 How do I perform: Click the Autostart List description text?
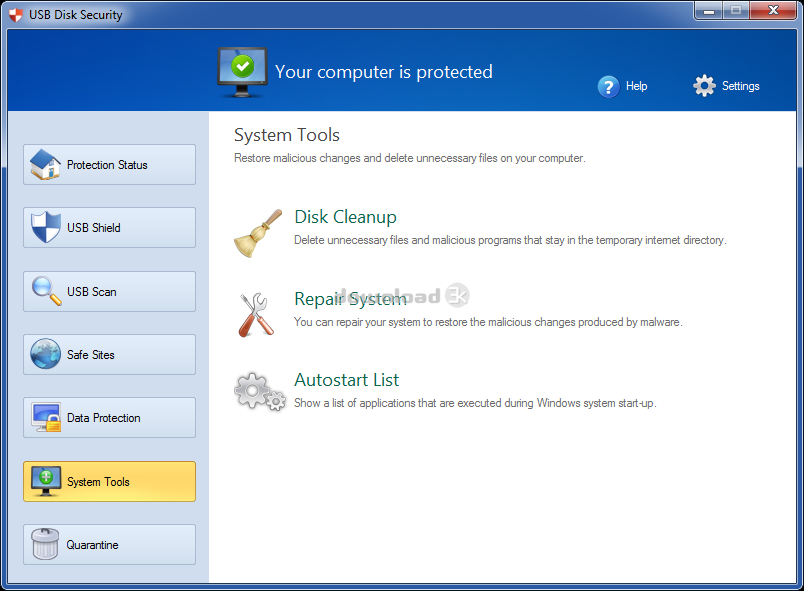tap(475, 403)
